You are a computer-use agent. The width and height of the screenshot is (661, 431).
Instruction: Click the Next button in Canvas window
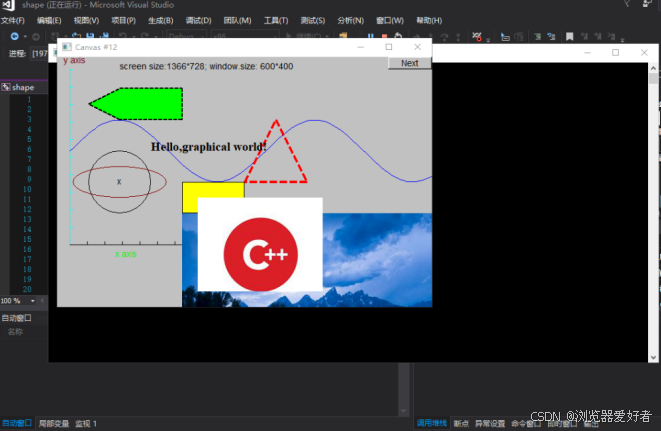tap(409, 63)
